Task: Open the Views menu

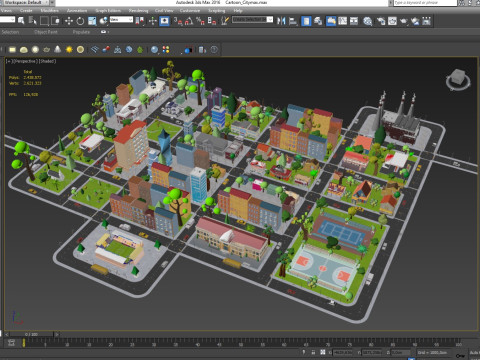Action: point(6,10)
